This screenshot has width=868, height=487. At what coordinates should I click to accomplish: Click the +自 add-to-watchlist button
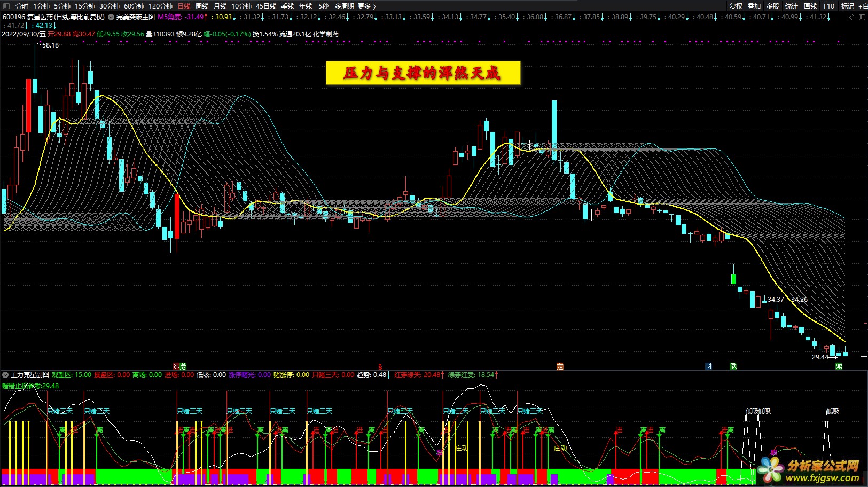tap(863, 6)
